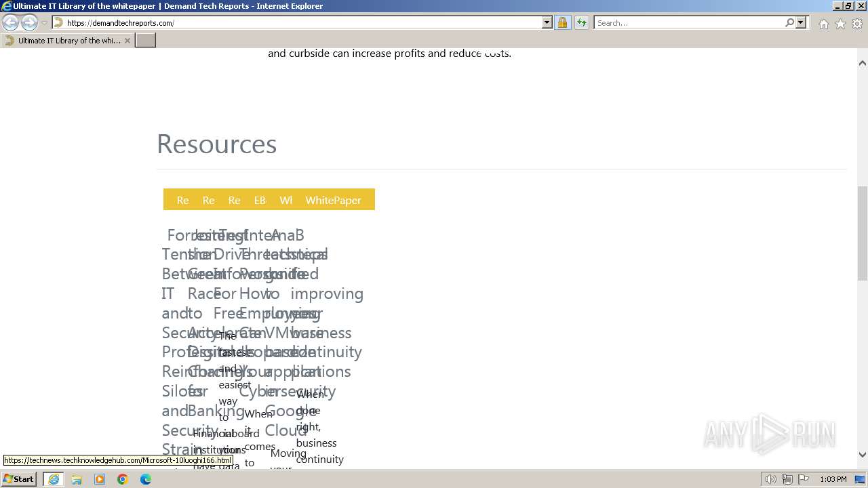Open the recent pages dropdown arrow
Viewport: 868px width, 488px height.
(x=44, y=23)
